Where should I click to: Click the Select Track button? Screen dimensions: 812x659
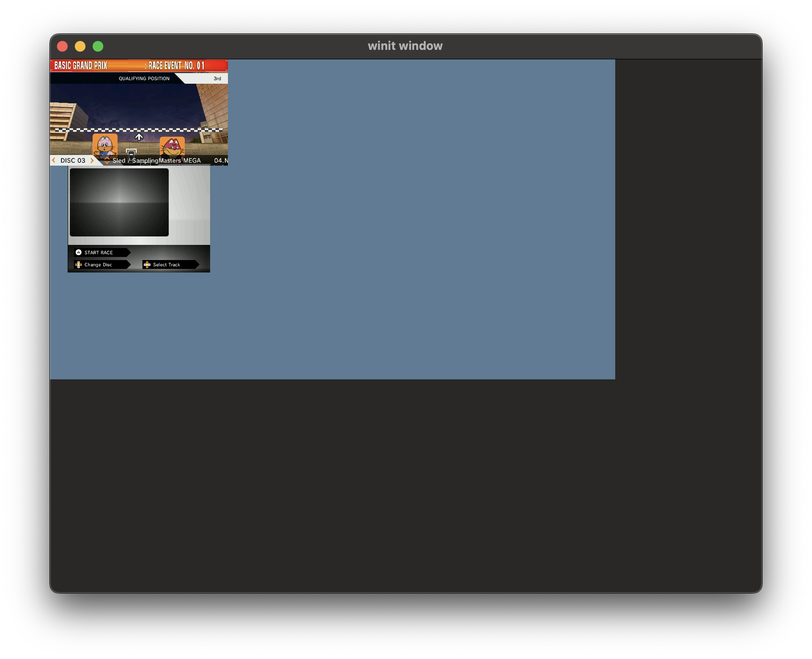[x=171, y=264]
